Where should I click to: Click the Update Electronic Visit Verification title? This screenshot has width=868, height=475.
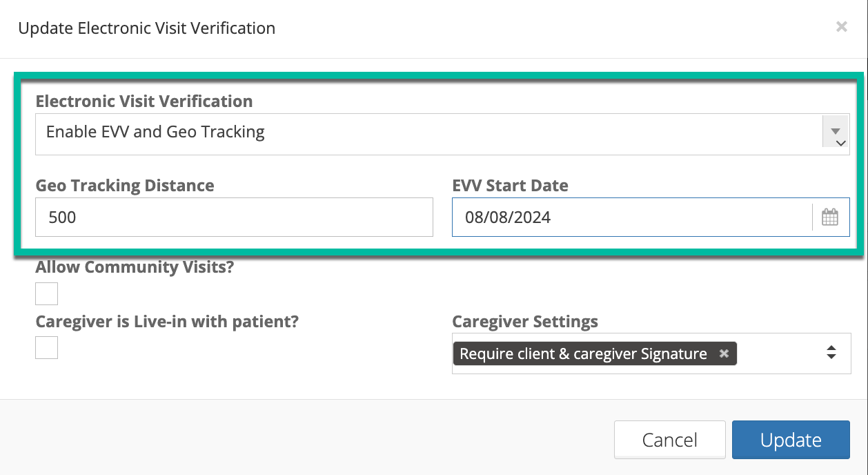point(147,28)
